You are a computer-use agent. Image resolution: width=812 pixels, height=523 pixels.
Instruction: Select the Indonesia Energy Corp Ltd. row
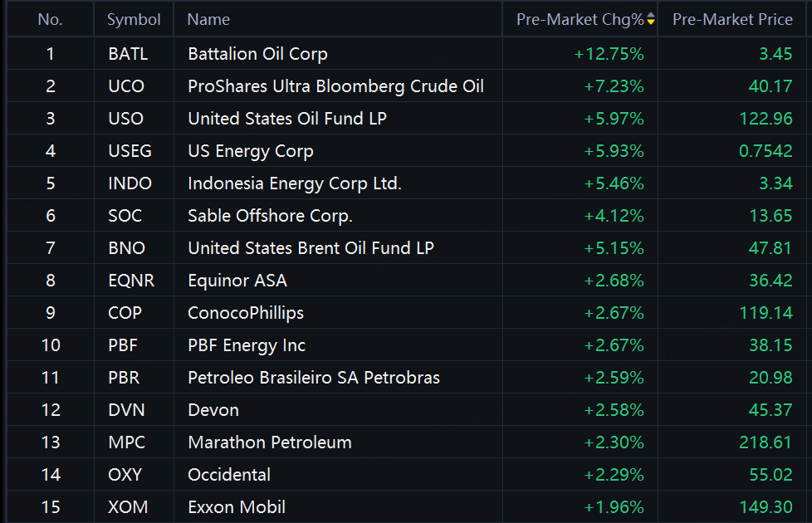pos(294,183)
